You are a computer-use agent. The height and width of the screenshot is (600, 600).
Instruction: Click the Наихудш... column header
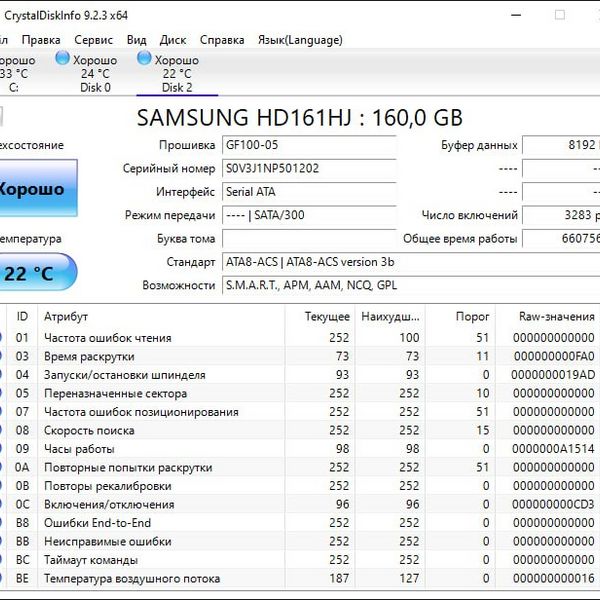click(x=390, y=316)
